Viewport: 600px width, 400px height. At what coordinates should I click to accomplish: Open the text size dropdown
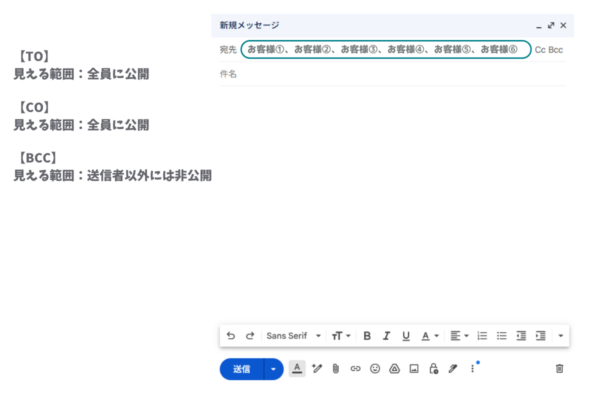pos(341,336)
